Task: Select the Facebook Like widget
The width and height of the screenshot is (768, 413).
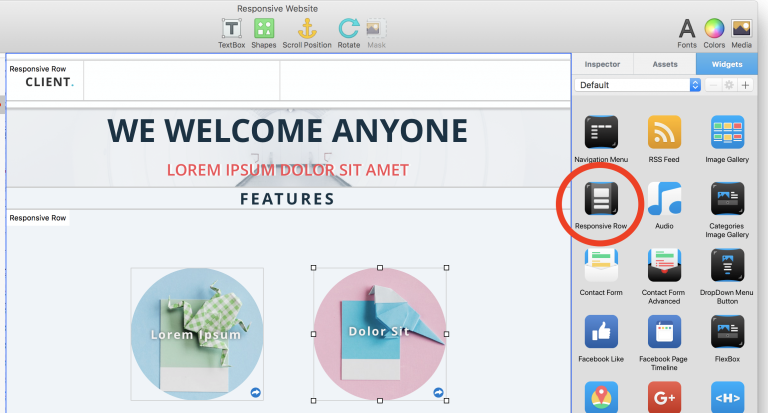Action: click(x=601, y=332)
